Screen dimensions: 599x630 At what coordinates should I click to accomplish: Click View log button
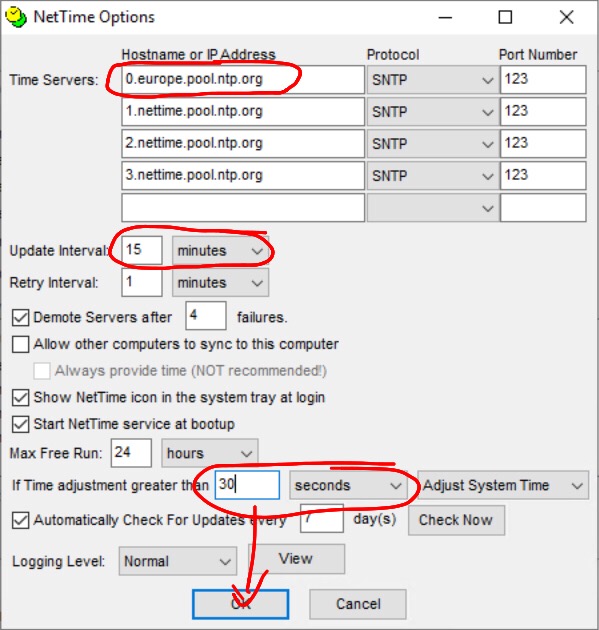[x=296, y=558]
